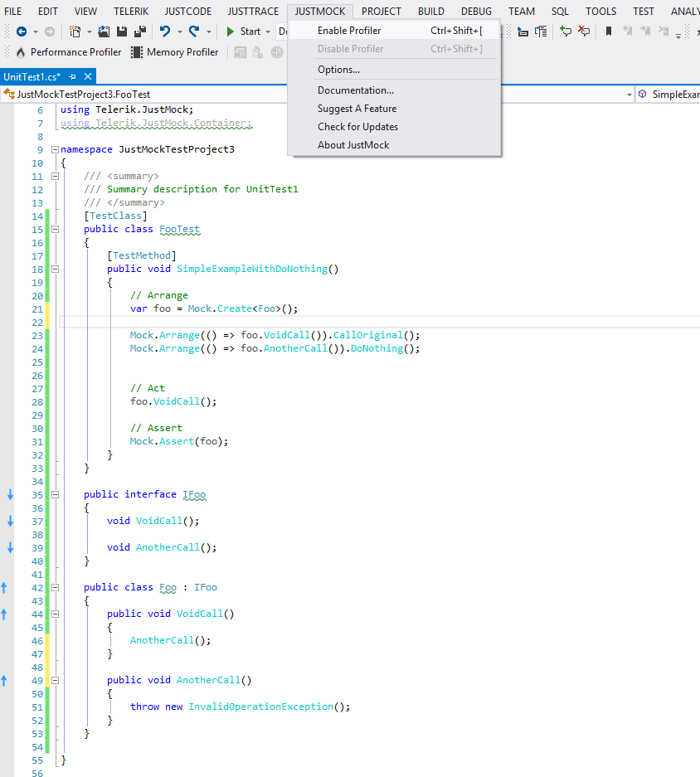700x777 pixels.
Task: Click Check for Updates menu entry
Action: (x=357, y=127)
